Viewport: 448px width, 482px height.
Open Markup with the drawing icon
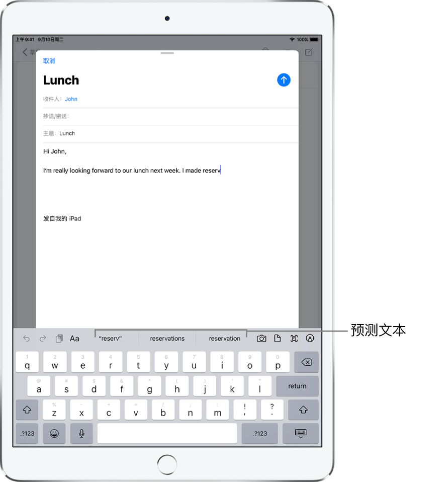click(x=310, y=338)
